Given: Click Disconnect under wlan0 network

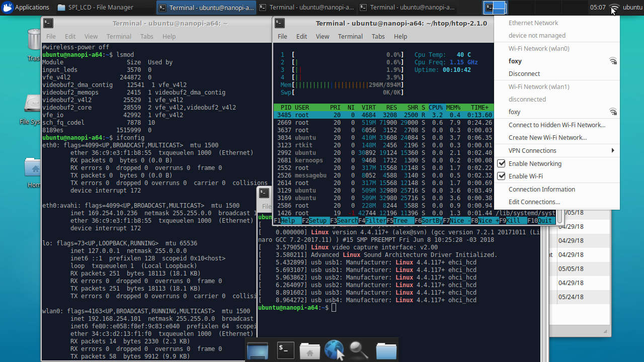Looking at the screenshot, I should coord(524,73).
